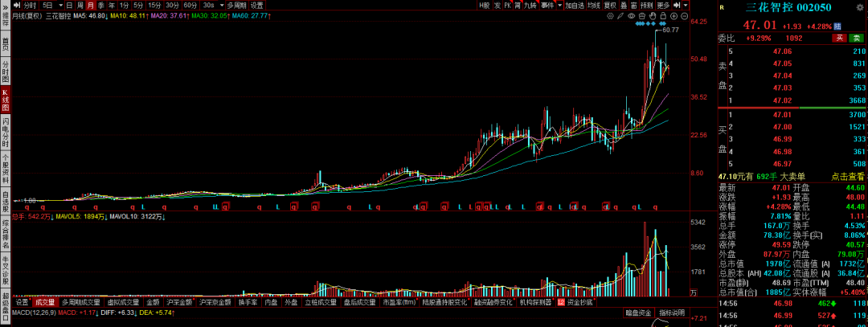Open the 5日 period dropdown arrow

point(61,5)
